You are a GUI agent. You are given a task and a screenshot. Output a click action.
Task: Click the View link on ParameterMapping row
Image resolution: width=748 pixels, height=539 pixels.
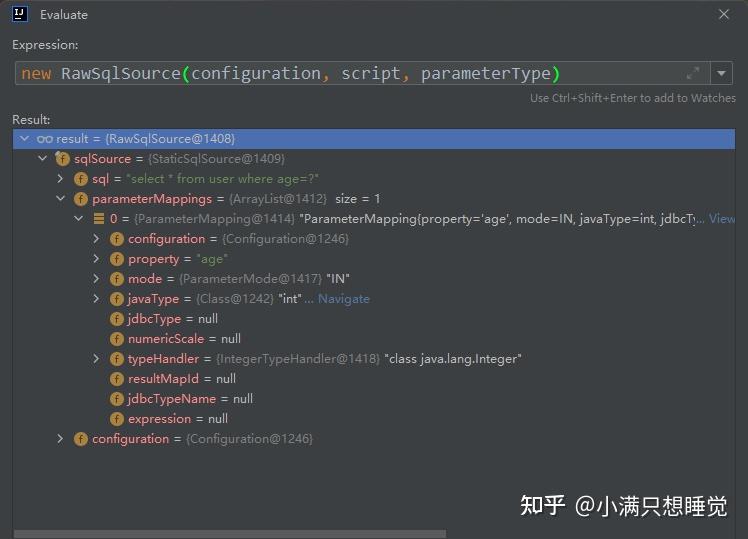(721, 219)
